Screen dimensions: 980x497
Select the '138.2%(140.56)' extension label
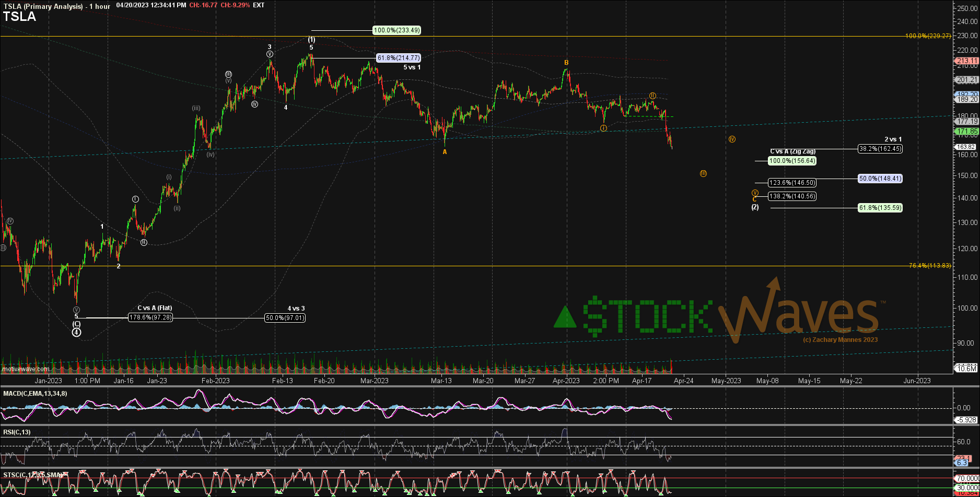coord(792,196)
